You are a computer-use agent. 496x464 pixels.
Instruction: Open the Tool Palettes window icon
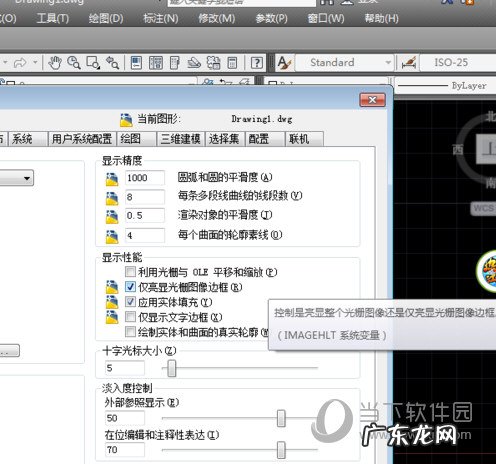pyautogui.click(x=175, y=63)
